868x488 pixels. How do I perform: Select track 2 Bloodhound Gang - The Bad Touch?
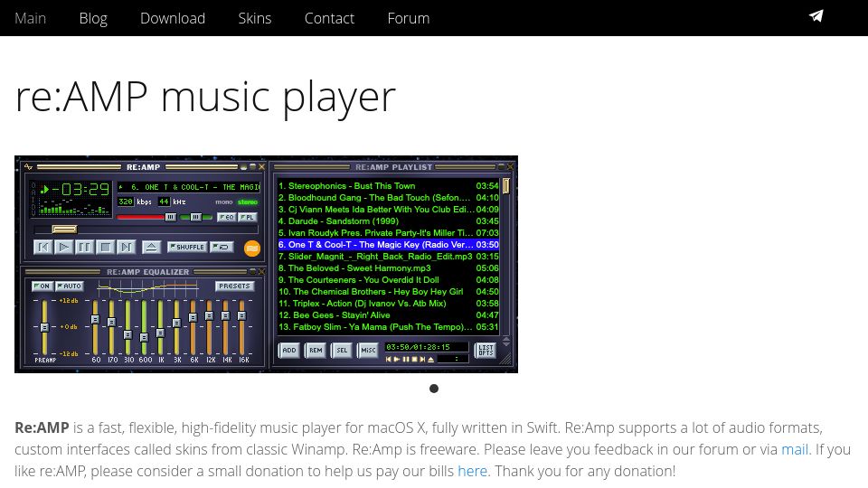pos(388,198)
